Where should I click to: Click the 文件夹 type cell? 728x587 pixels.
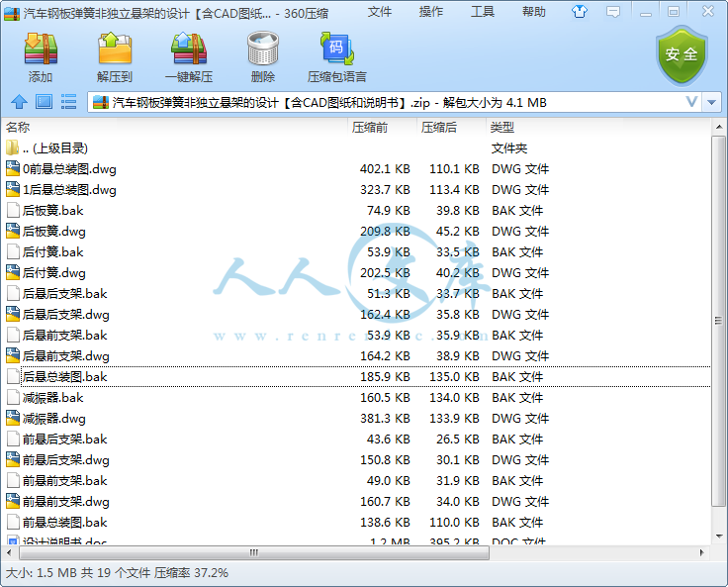tap(509, 148)
